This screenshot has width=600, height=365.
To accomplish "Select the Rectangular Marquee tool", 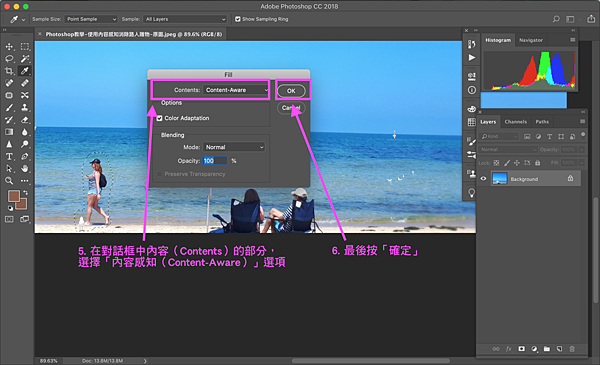I will (x=25, y=47).
